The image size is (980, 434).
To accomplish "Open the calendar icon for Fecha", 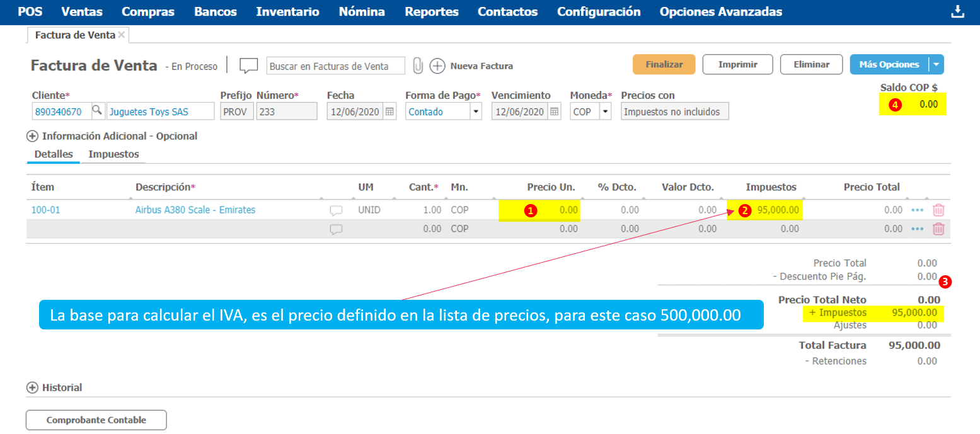I will click(x=390, y=111).
